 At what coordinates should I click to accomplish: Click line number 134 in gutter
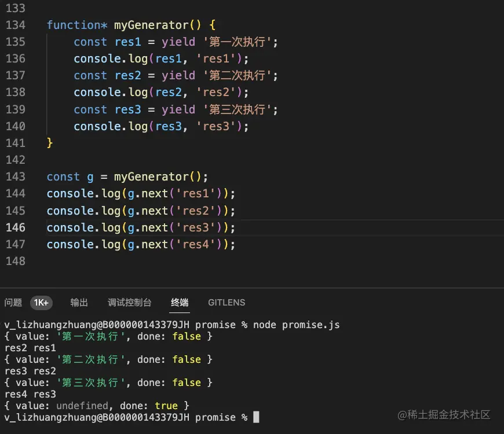point(16,25)
